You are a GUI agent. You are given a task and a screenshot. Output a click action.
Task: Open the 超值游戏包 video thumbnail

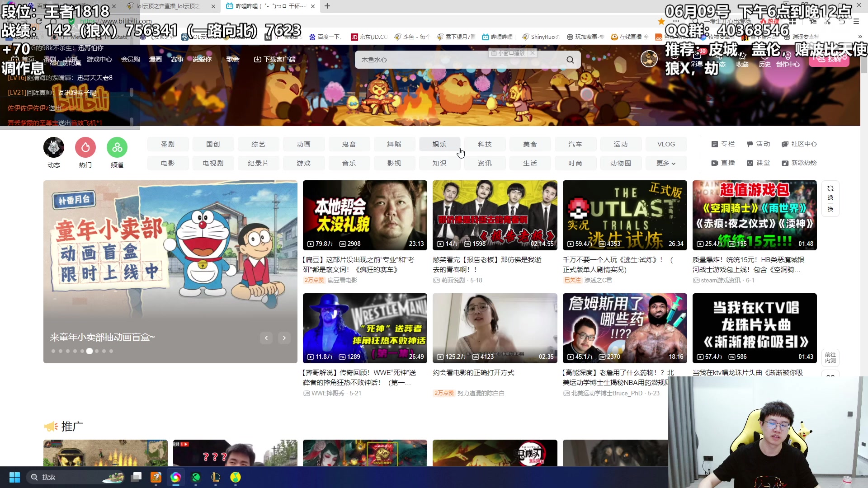(x=755, y=215)
